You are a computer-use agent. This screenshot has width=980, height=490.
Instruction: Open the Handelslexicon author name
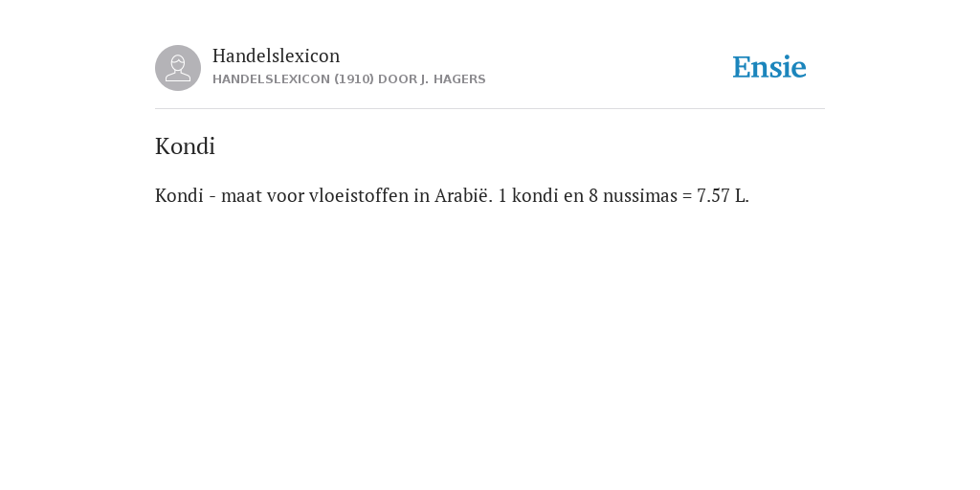[277, 56]
